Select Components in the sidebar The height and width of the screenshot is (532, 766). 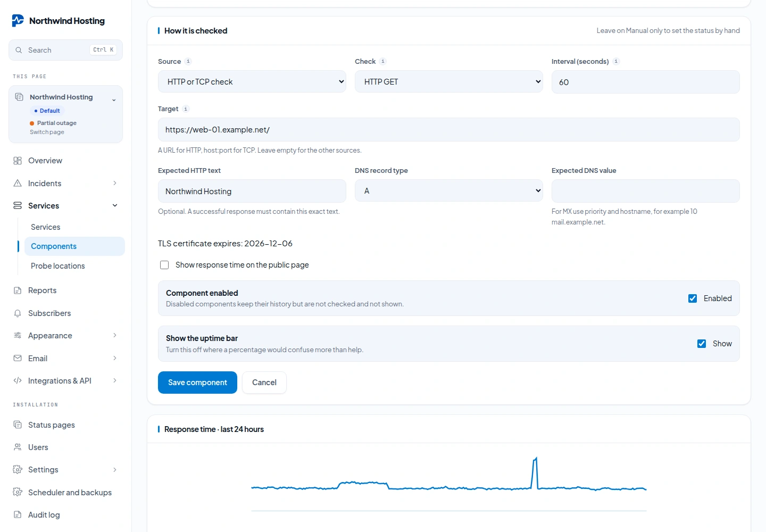(74, 246)
